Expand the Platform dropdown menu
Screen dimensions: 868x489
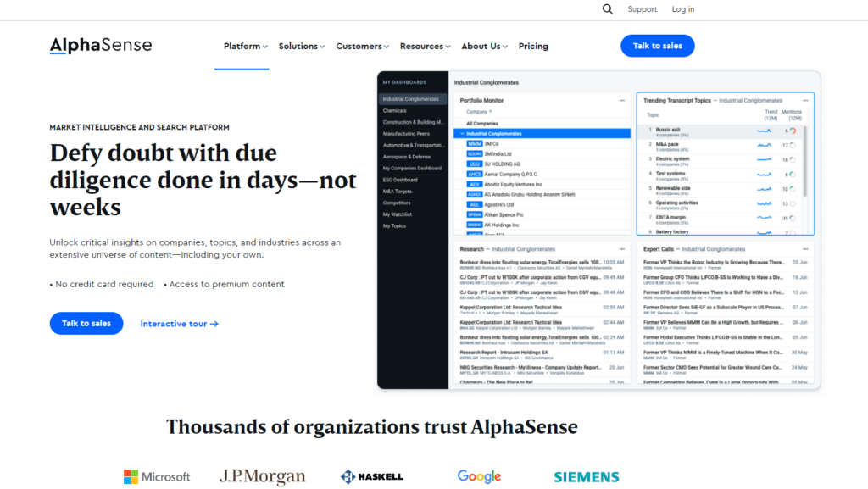(x=245, y=47)
